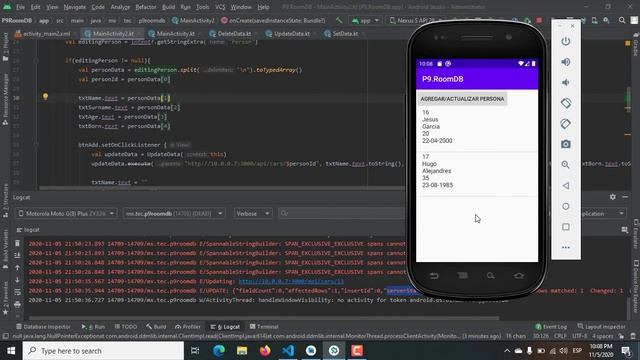Open the mx.tec.p9roomdb process dropdown
The image size is (640, 360).
[173, 213]
